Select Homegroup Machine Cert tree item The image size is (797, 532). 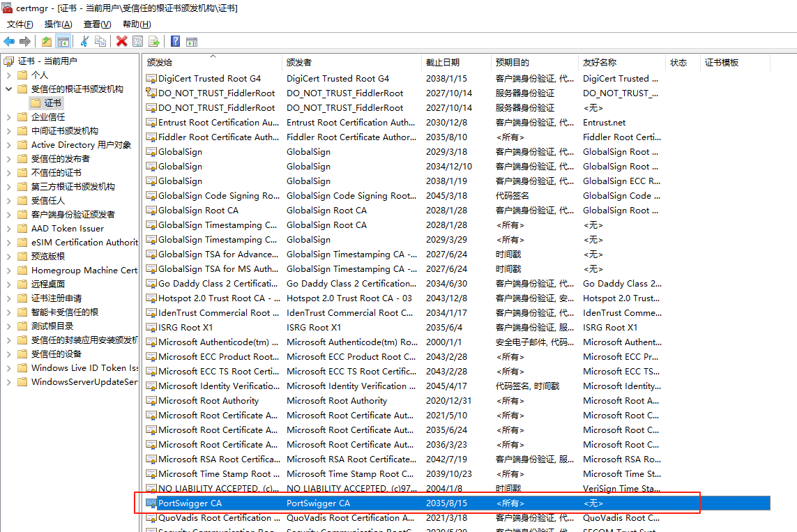tap(84, 271)
